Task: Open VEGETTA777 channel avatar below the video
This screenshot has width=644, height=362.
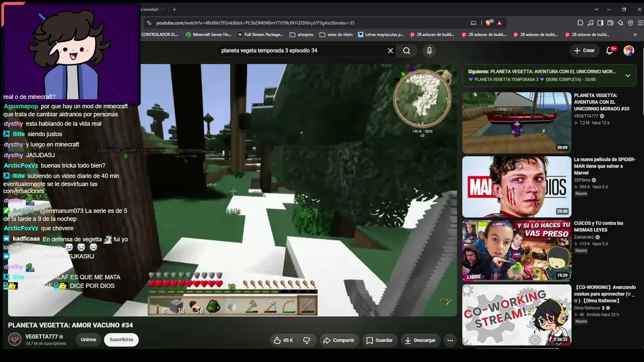Action: (15, 340)
